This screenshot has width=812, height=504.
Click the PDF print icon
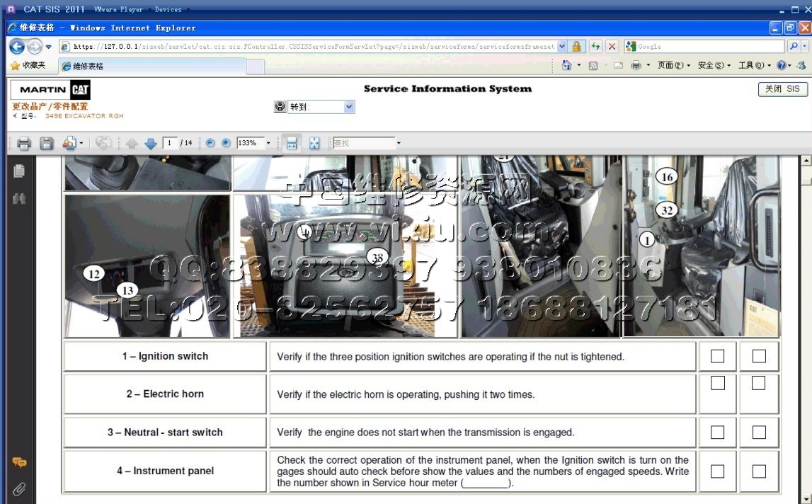pos(24,144)
